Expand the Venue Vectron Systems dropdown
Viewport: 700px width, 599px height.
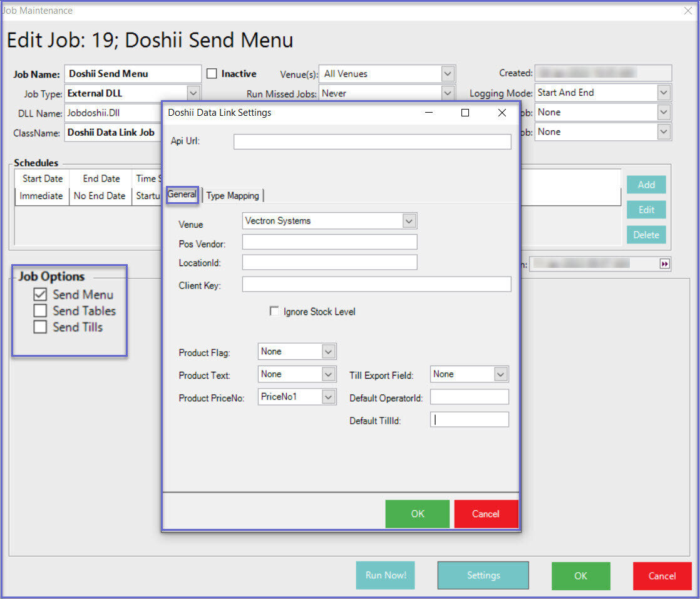click(409, 221)
